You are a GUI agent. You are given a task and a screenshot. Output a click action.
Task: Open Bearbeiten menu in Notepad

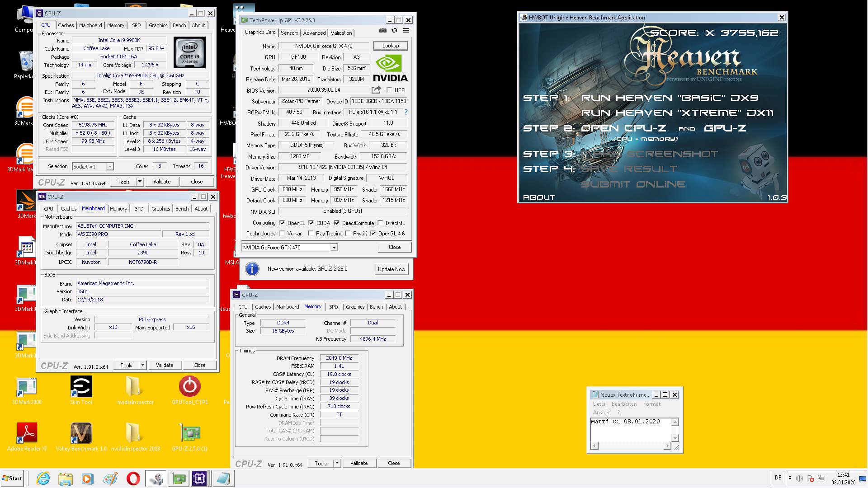click(624, 404)
